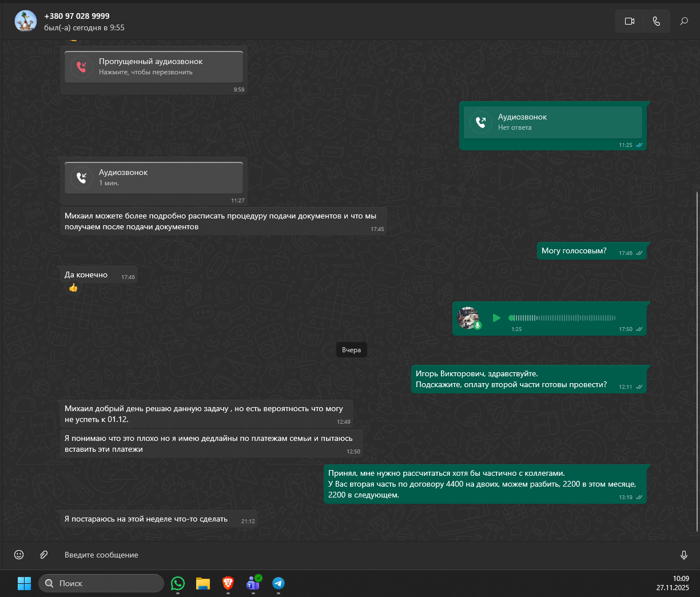
Task: Click the incoming call icon at 11:27
Action: [x=82, y=178]
